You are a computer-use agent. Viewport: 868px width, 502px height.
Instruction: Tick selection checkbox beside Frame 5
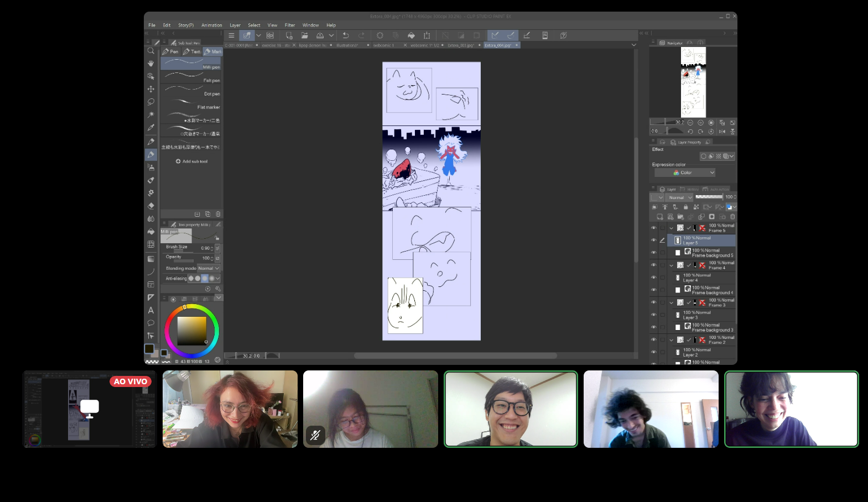point(662,228)
